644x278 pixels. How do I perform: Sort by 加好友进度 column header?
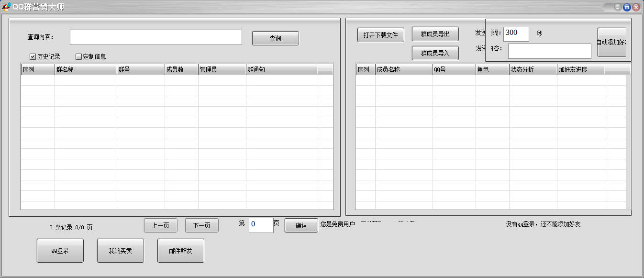pos(581,70)
